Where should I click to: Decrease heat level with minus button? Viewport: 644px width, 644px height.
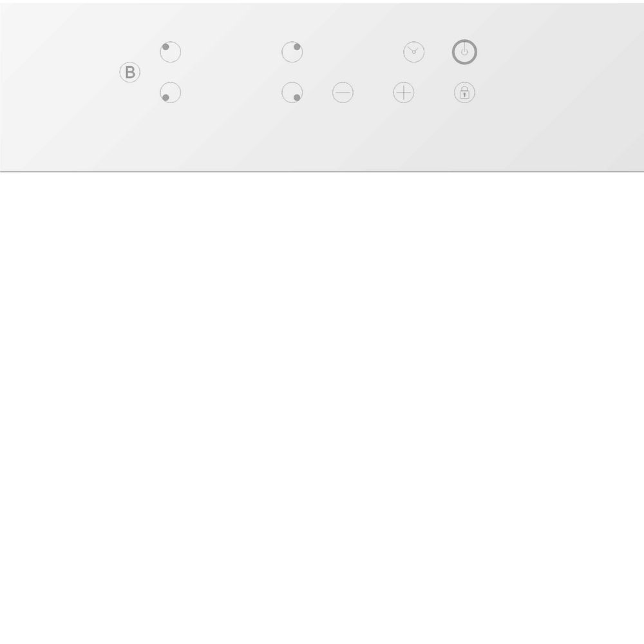(x=343, y=92)
